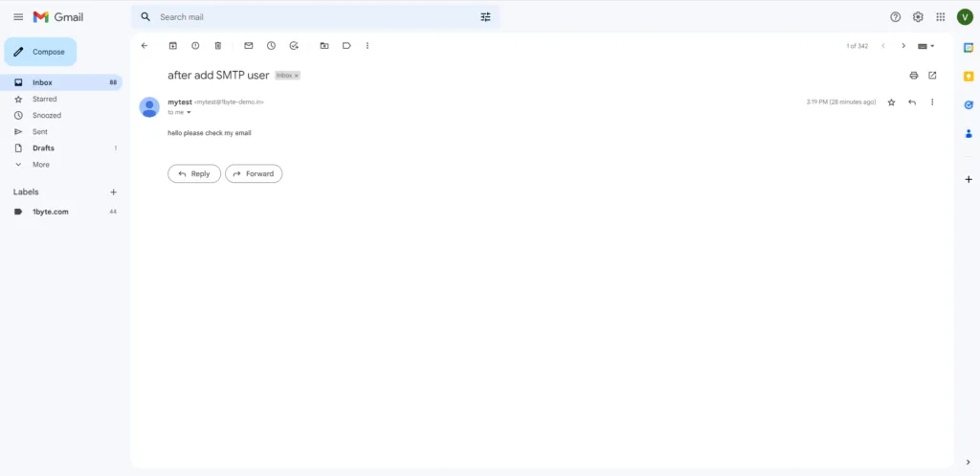Print the email using the printer icon
980x476 pixels.
[x=914, y=75]
